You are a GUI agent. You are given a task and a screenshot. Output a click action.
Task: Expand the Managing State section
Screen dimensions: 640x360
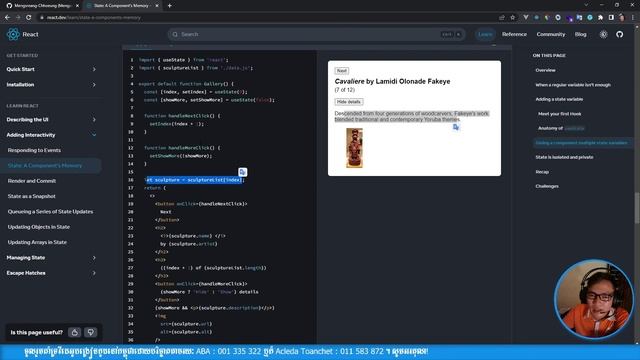[x=94, y=258]
